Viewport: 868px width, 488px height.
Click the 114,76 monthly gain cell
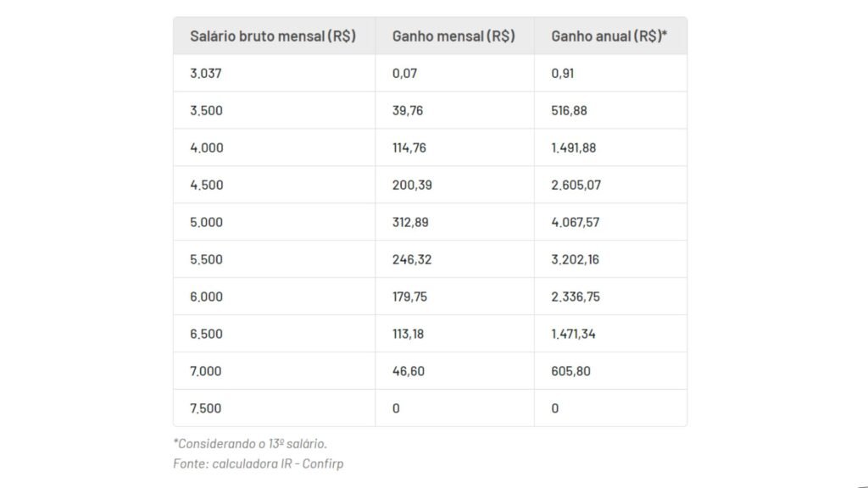point(409,148)
